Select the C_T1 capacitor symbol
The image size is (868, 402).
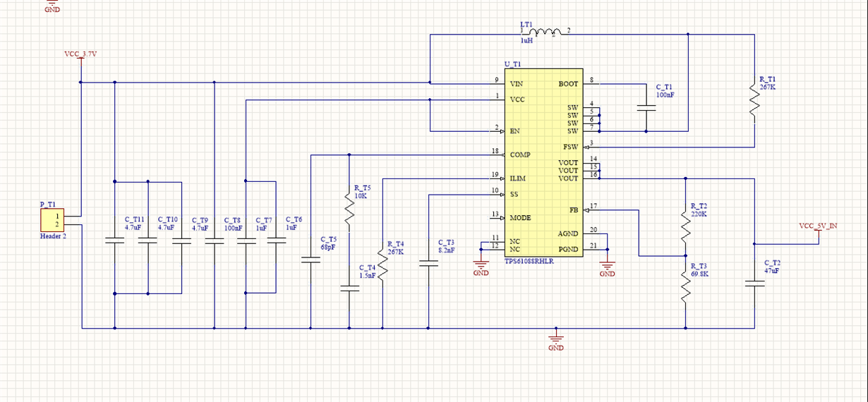coord(646,108)
